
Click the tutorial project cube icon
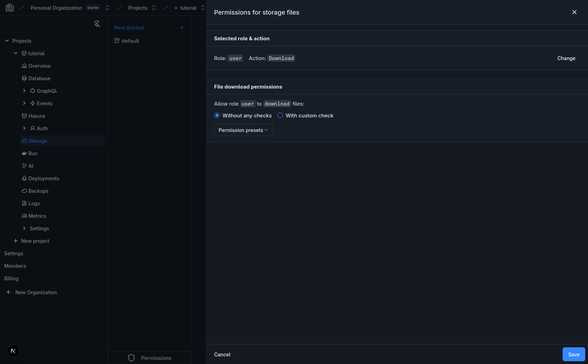coord(24,53)
